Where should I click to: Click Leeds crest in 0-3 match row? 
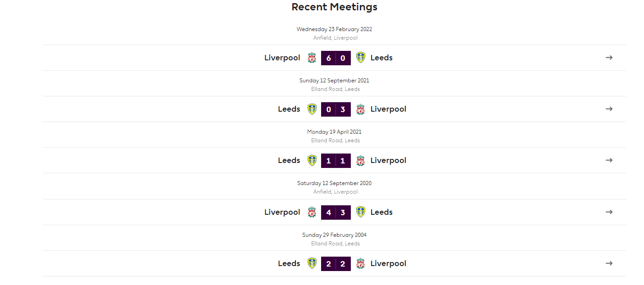coord(312,109)
